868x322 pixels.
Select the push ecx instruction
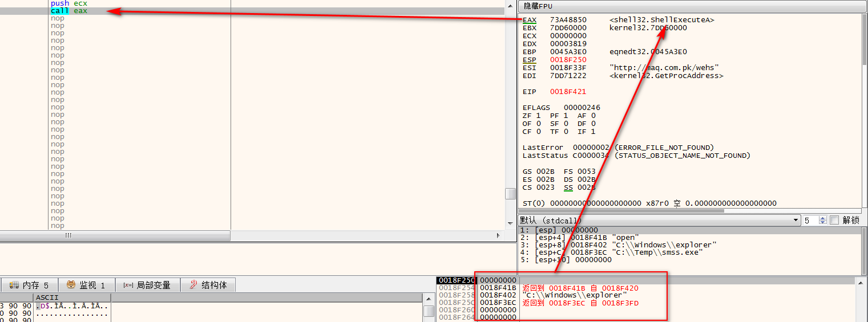tap(69, 3)
